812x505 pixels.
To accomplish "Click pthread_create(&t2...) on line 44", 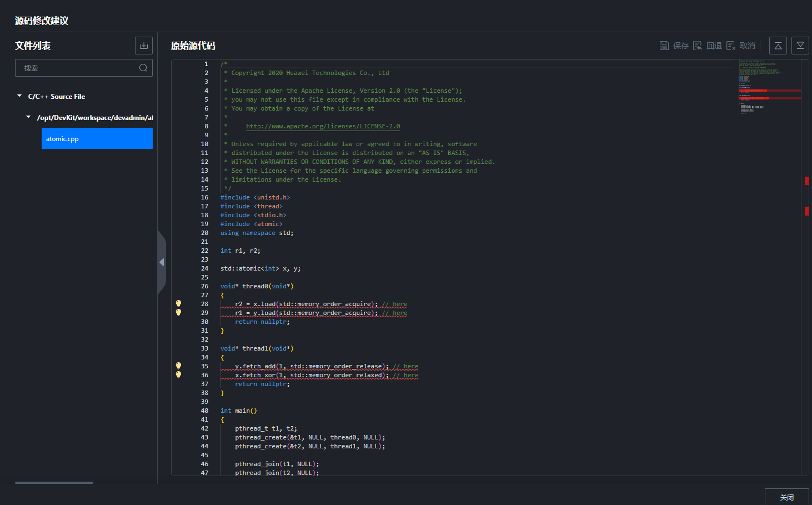I will [x=310, y=446].
